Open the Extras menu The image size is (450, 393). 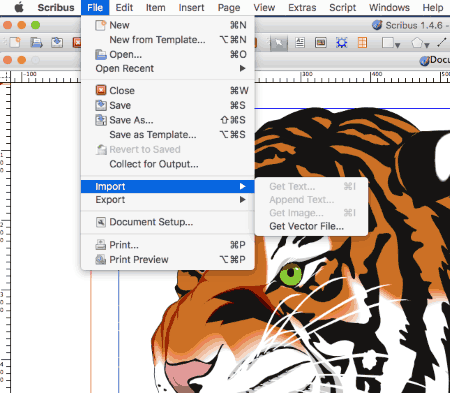click(302, 7)
